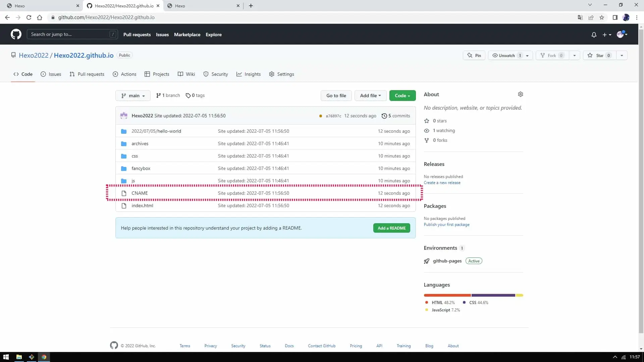Expand the green Code dropdown button

(x=402, y=96)
